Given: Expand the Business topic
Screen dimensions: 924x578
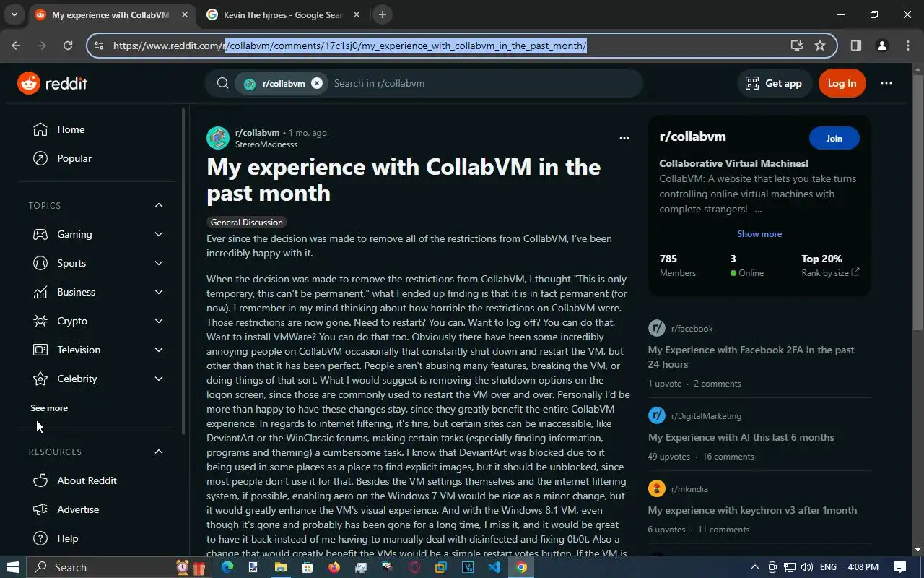Looking at the screenshot, I should (159, 292).
